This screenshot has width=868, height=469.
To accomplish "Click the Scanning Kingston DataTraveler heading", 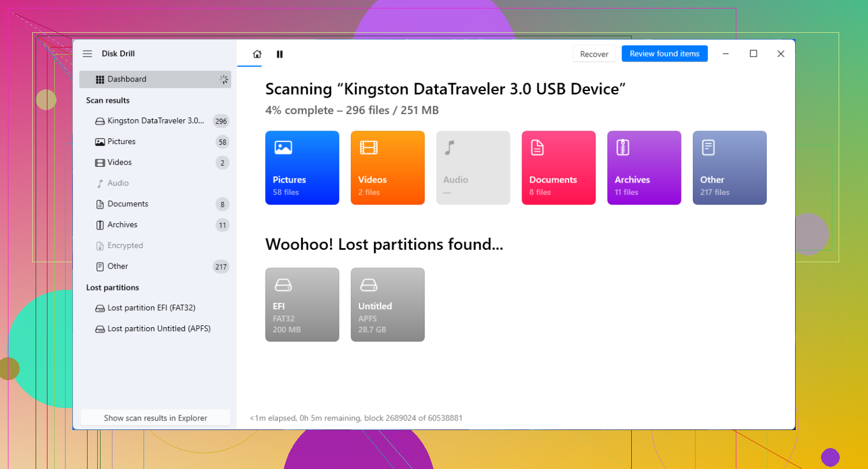I will tap(445, 89).
